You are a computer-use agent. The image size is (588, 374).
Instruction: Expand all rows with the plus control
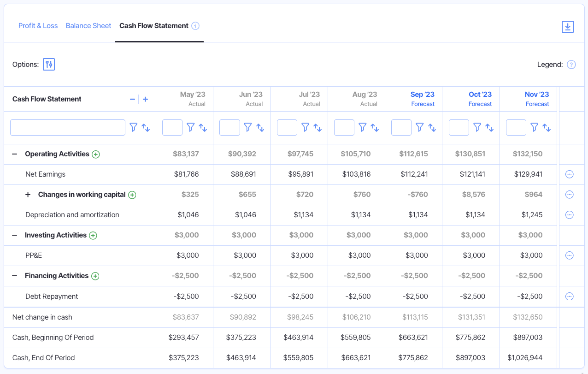coord(145,99)
